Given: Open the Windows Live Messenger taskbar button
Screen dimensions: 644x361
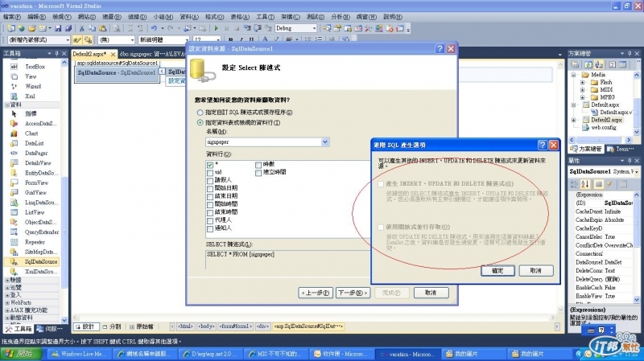Looking at the screenshot, I should tap(78, 354).
